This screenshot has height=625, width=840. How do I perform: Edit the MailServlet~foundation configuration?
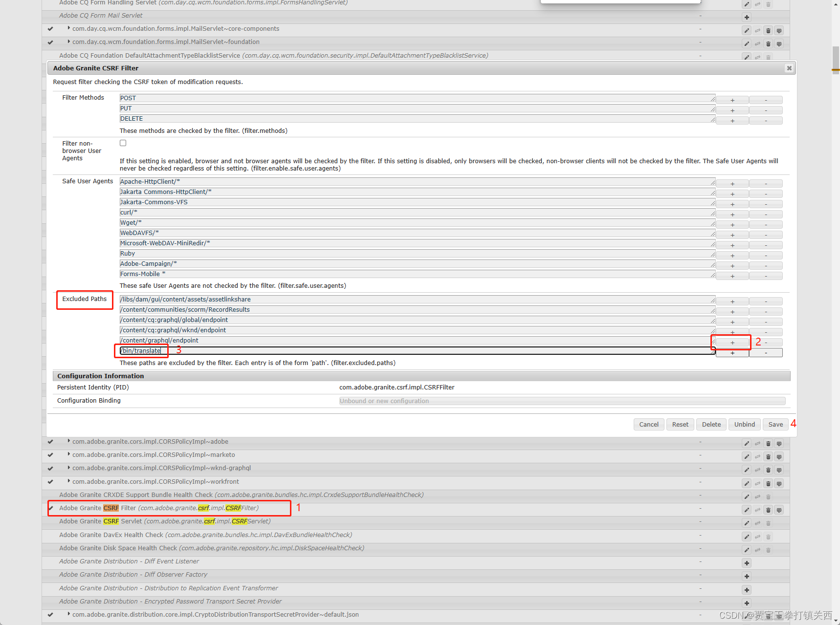(x=747, y=44)
